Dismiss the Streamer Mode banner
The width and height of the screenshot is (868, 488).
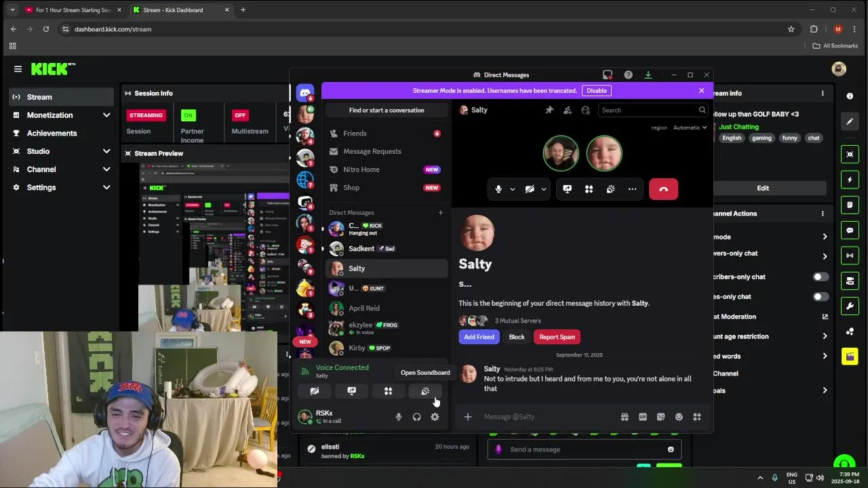pyautogui.click(x=701, y=90)
